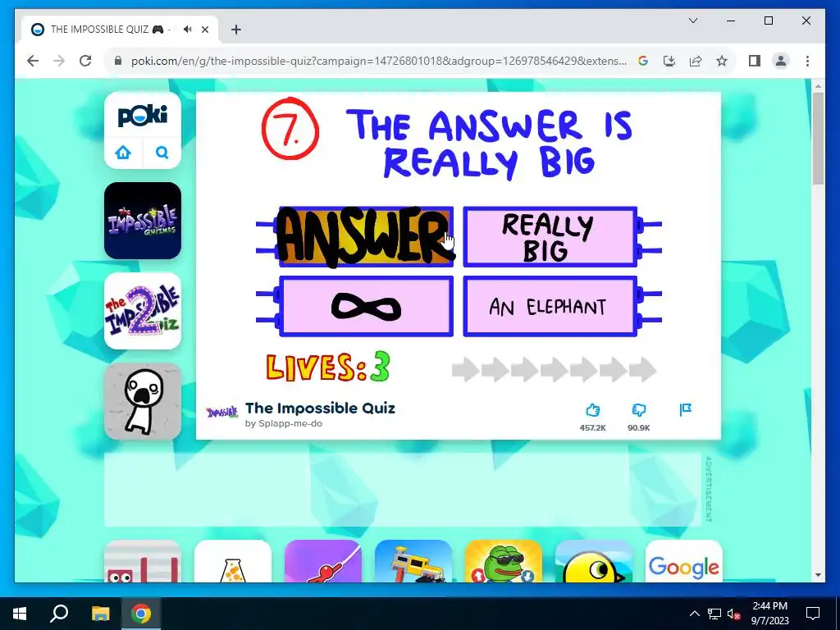Choose the REALLY BIG option
The height and width of the screenshot is (630, 840).
click(550, 236)
